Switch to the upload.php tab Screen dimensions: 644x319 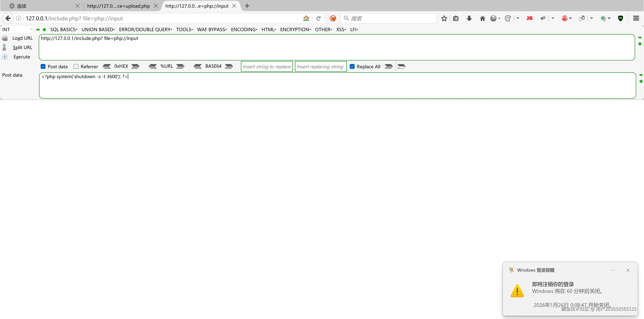point(119,6)
